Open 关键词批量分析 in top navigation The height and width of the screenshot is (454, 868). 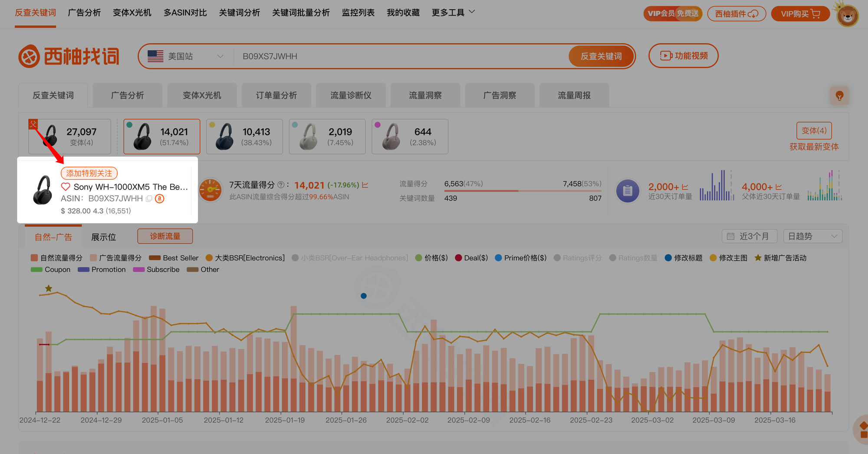[301, 13]
